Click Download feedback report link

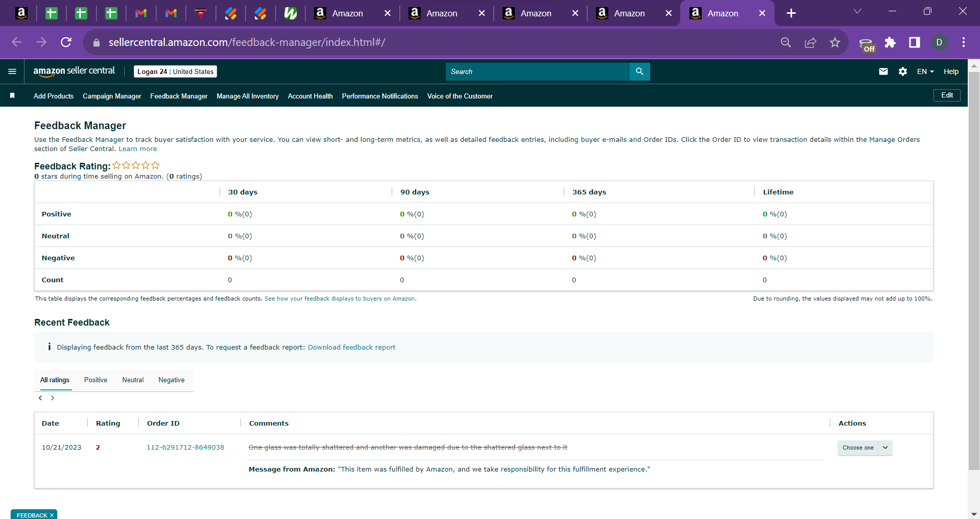351,348
